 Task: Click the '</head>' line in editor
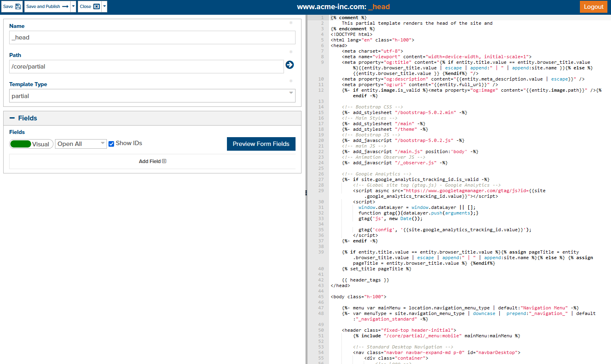pos(340,285)
